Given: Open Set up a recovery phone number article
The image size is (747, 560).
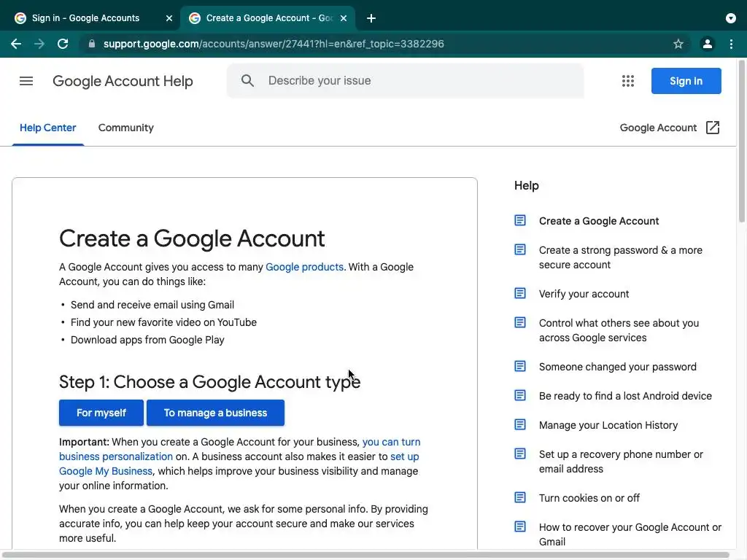Looking at the screenshot, I should 621,462.
